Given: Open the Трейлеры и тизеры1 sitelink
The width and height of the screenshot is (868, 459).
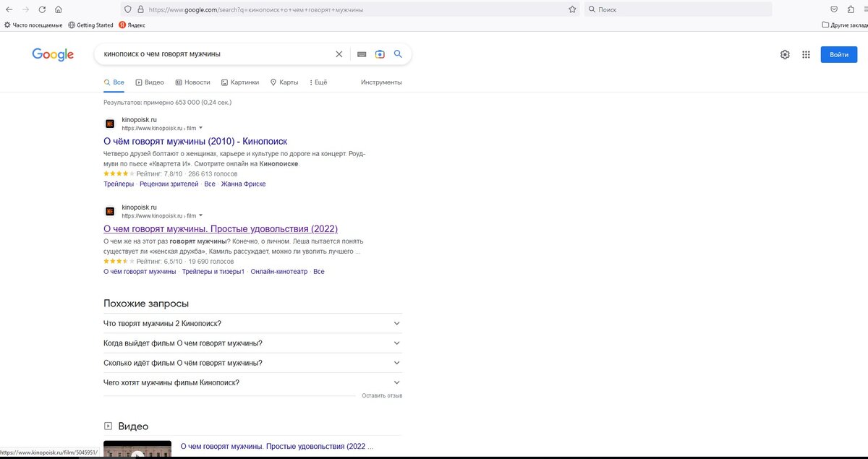Looking at the screenshot, I should pos(213,272).
